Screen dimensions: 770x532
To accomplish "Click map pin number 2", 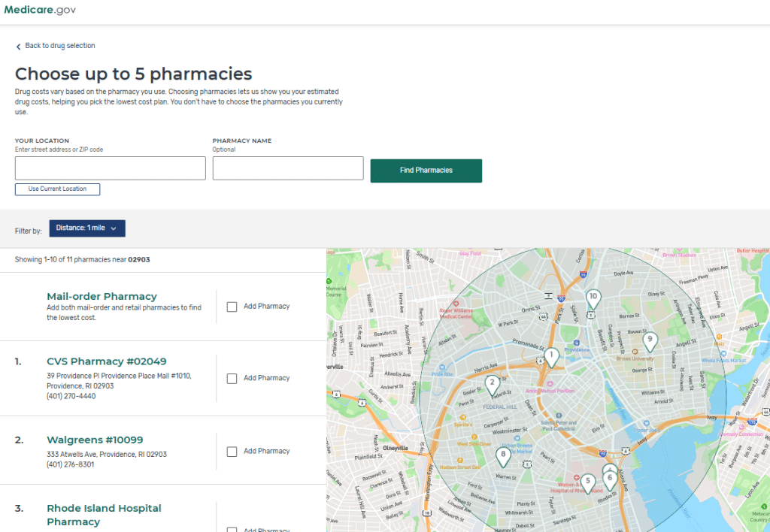I will [x=493, y=384].
